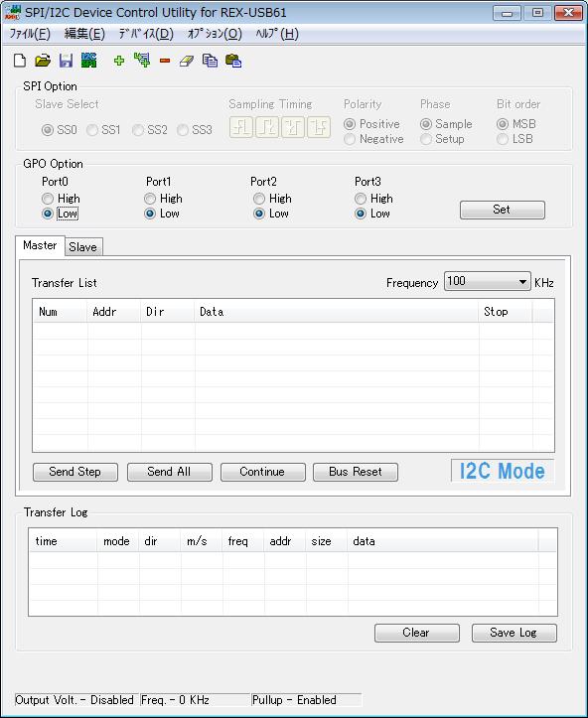The height and width of the screenshot is (718, 588).
Task: Click the 'Pullup - Enabled' status entry
Action: [x=306, y=700]
